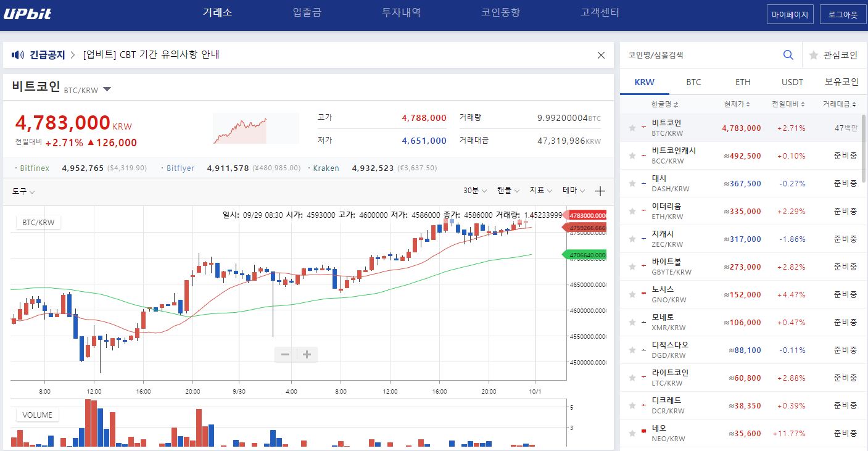Image resolution: width=868 pixels, height=451 pixels.
Task: Click the 로그아웃 button
Action: [x=843, y=14]
